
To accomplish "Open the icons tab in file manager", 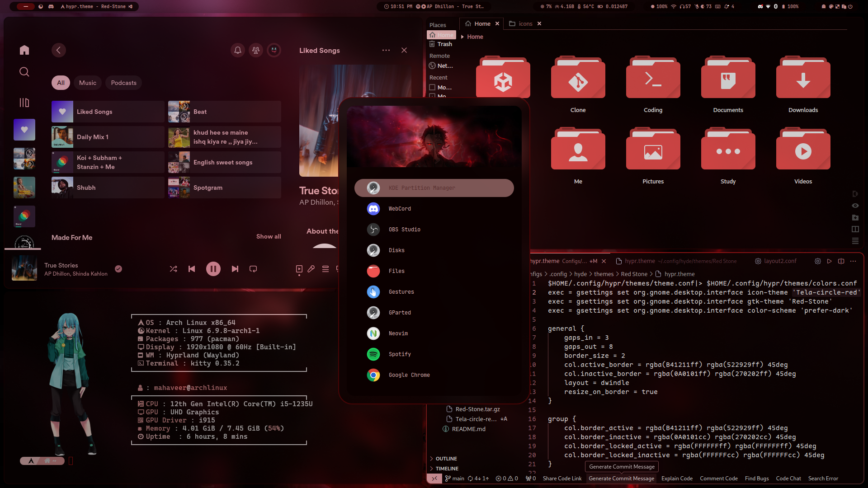I will coord(524,24).
